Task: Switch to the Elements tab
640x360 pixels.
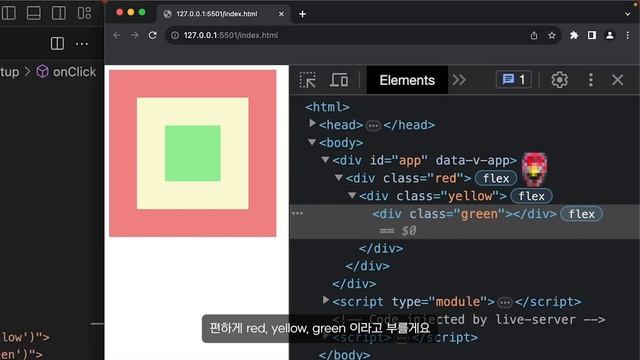Action: (x=407, y=80)
